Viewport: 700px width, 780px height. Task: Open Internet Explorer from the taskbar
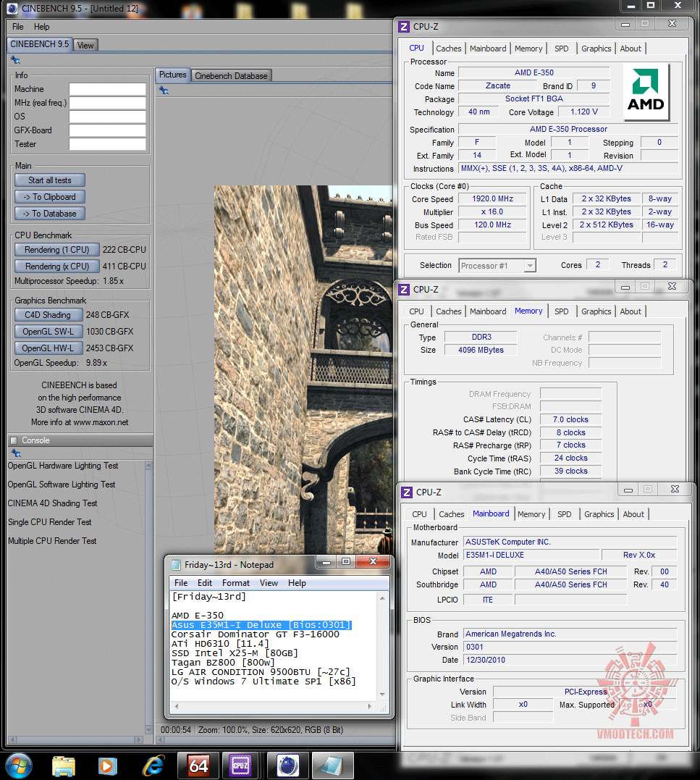[x=153, y=766]
